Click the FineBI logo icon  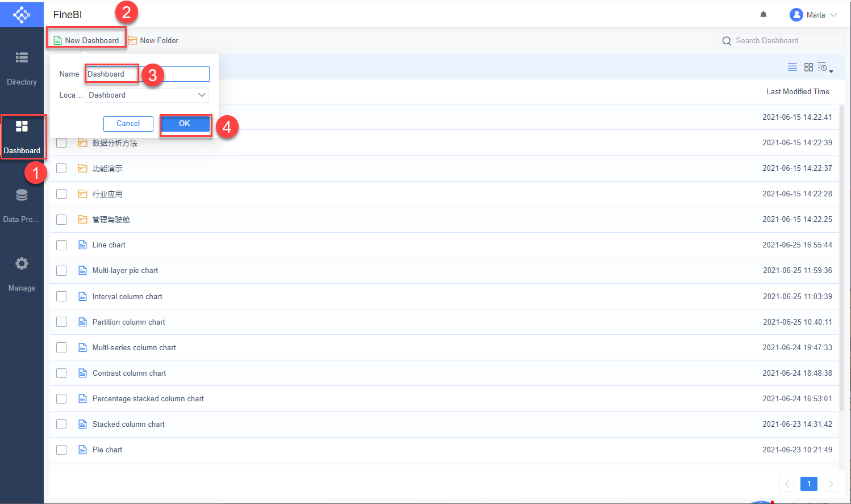click(x=22, y=14)
